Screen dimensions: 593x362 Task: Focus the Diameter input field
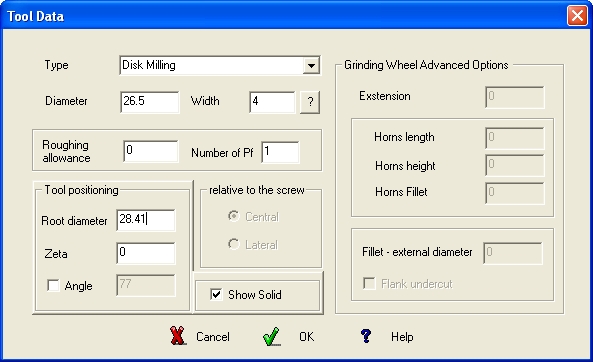pyautogui.click(x=150, y=102)
